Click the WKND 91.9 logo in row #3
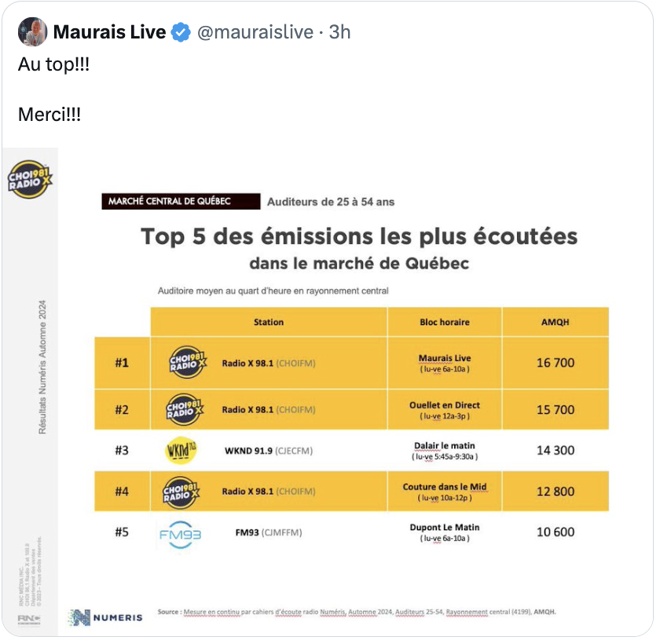Image resolution: width=671 pixels, height=644 pixels. click(180, 451)
